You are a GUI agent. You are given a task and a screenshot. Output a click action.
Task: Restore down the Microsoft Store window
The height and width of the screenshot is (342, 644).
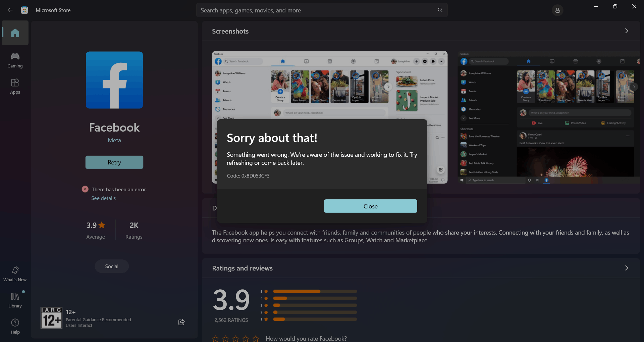[x=615, y=6]
